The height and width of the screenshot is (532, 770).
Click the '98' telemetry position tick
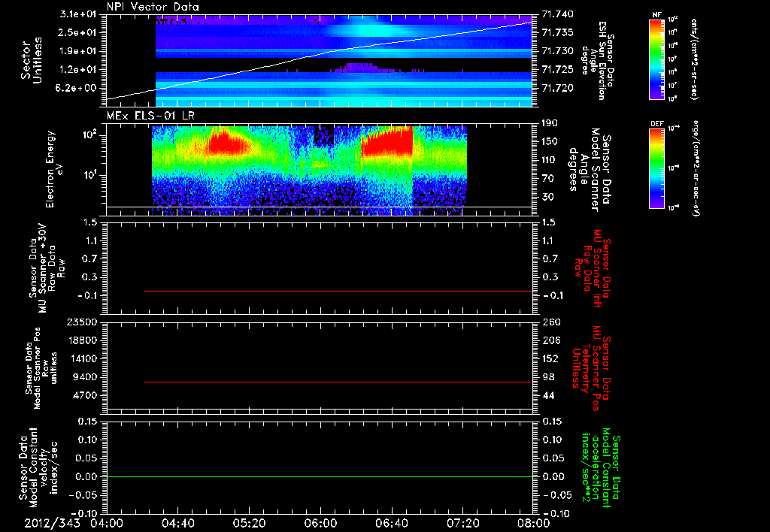[547, 377]
